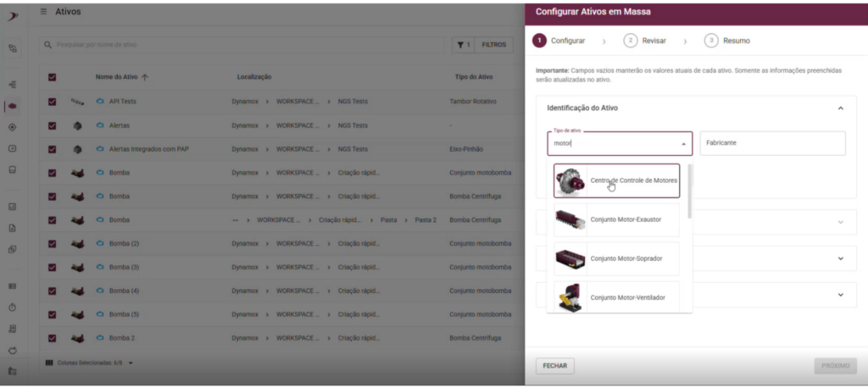Click the FILTROS button

click(x=494, y=45)
